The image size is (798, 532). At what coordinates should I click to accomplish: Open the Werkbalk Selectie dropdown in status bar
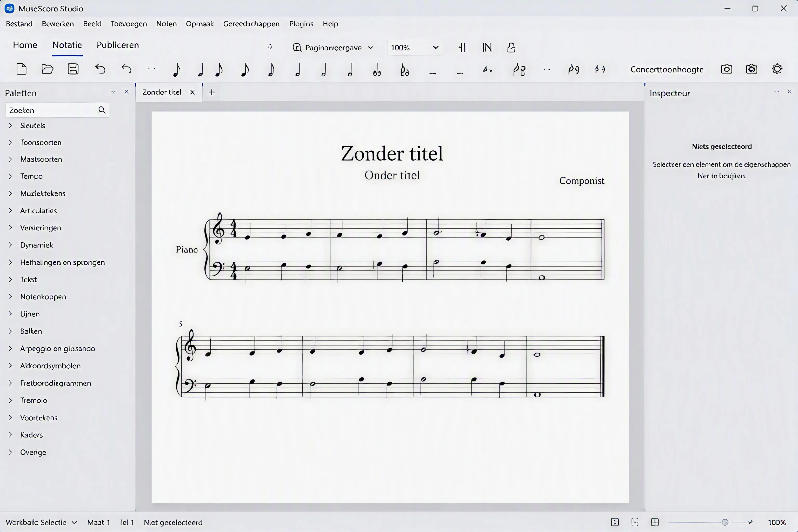(x=41, y=522)
